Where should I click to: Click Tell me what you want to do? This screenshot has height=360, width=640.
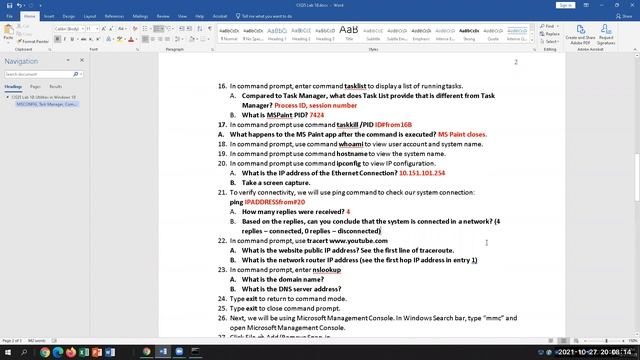tap(264, 16)
